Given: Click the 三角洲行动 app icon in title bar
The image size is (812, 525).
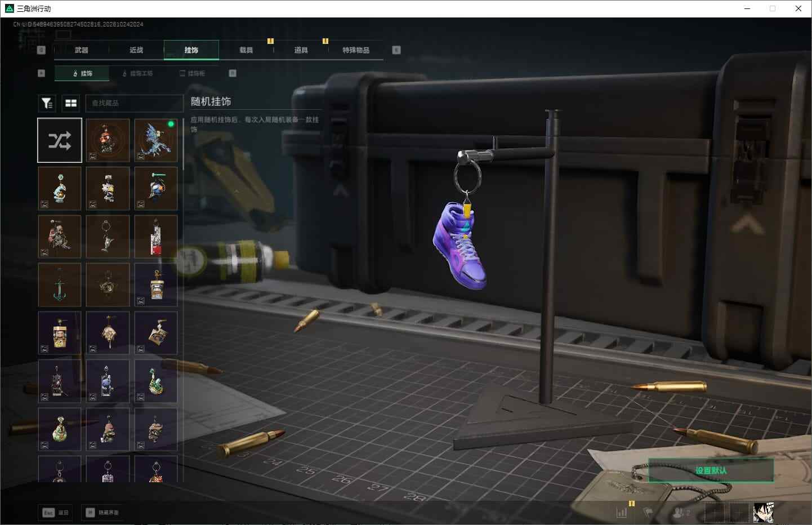Looking at the screenshot, I should (9, 8).
